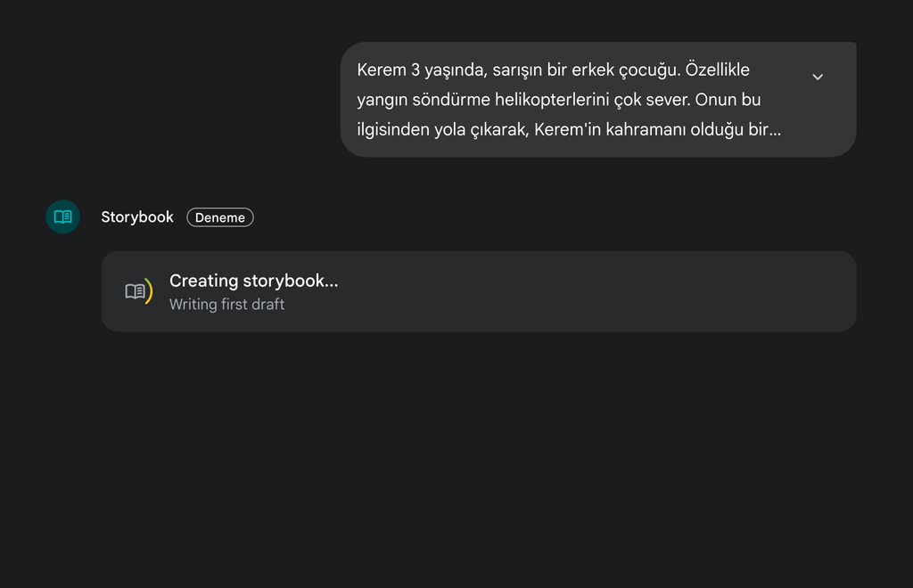Viewport: 913px width, 588px height.
Task: Click the Storybook name label
Action: (x=137, y=217)
